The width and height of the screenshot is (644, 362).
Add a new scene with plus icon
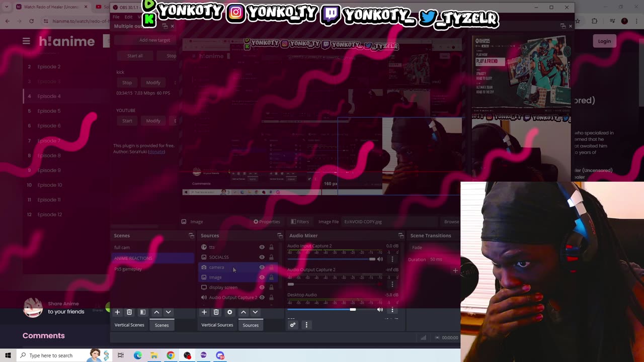click(117, 312)
